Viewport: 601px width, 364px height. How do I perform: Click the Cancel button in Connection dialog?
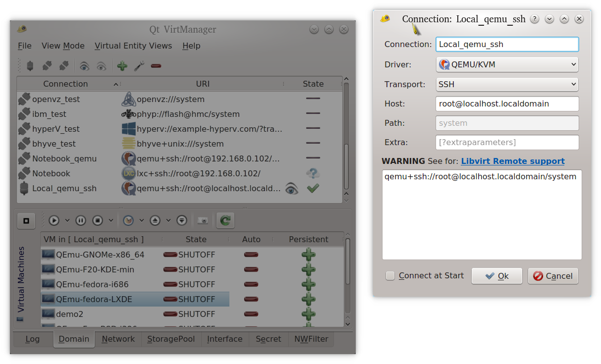[553, 276]
